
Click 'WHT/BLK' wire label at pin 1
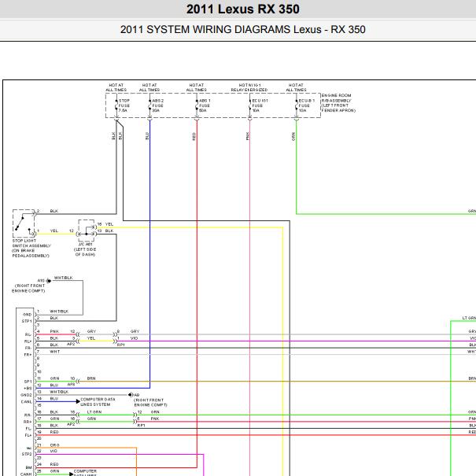click(x=59, y=312)
